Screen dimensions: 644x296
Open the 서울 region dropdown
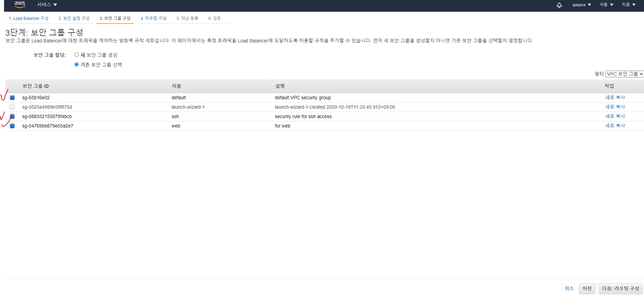pos(606,5)
